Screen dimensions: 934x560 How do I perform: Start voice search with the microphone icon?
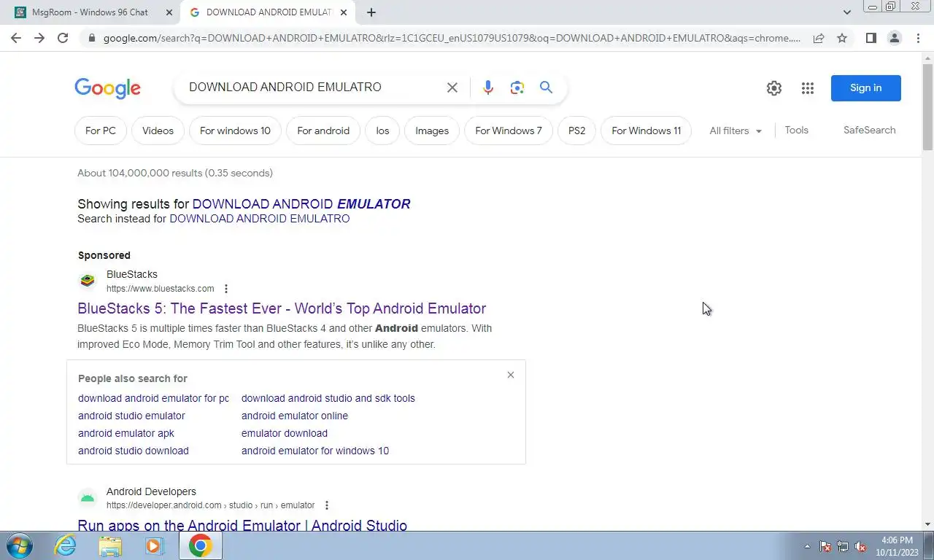coord(488,87)
